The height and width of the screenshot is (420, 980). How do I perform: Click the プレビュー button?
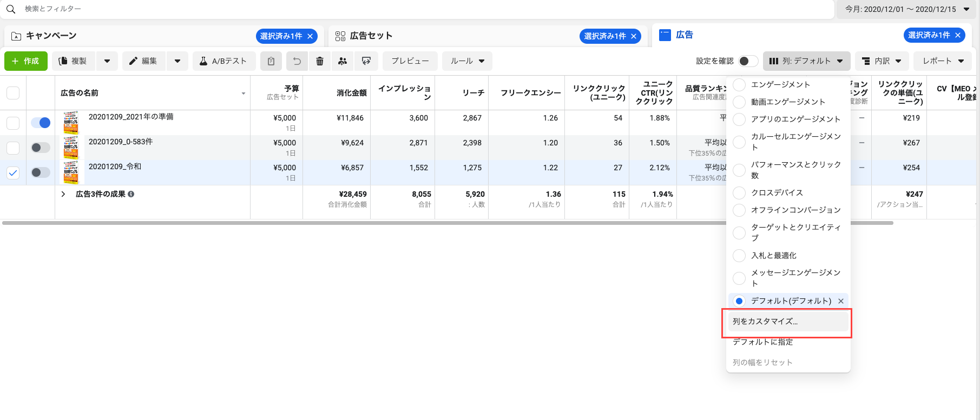pyautogui.click(x=410, y=61)
